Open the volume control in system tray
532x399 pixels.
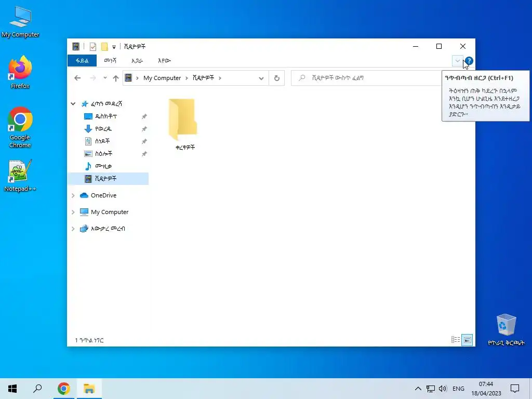tap(443, 389)
